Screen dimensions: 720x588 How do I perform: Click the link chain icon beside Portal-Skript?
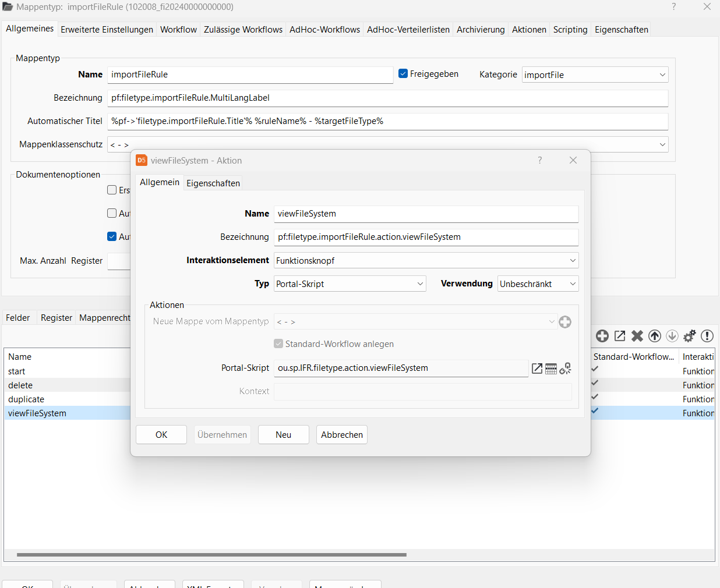[566, 369]
